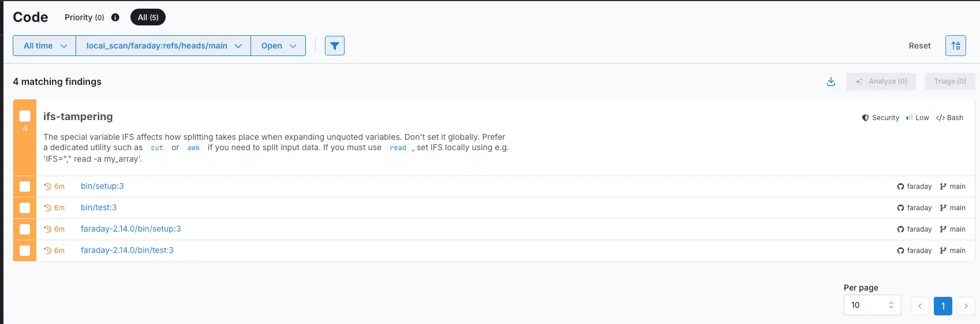Switch to the Priority (0) tab
The width and height of the screenshot is (980, 324).
pos(84,17)
